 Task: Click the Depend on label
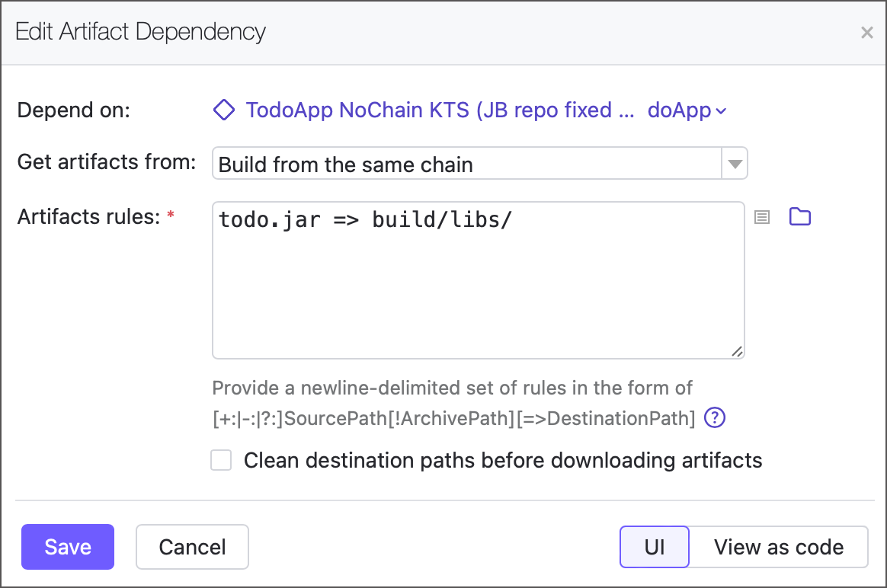74,110
